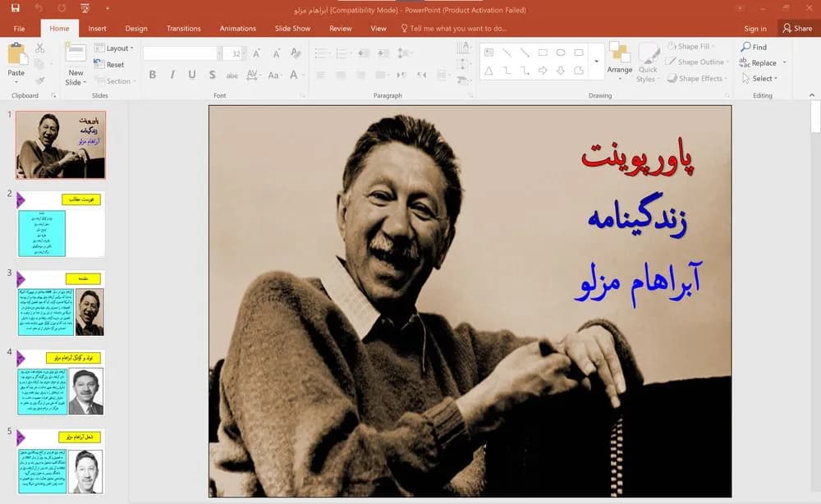Open Shape Fill color dropdown
Screen dimensions: 821x504
690,47
